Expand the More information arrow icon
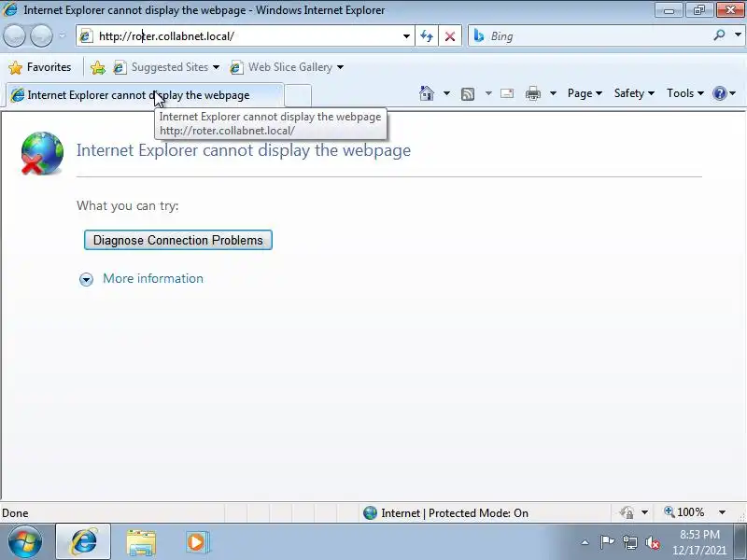Viewport: 747px width, 560px height. click(x=86, y=279)
